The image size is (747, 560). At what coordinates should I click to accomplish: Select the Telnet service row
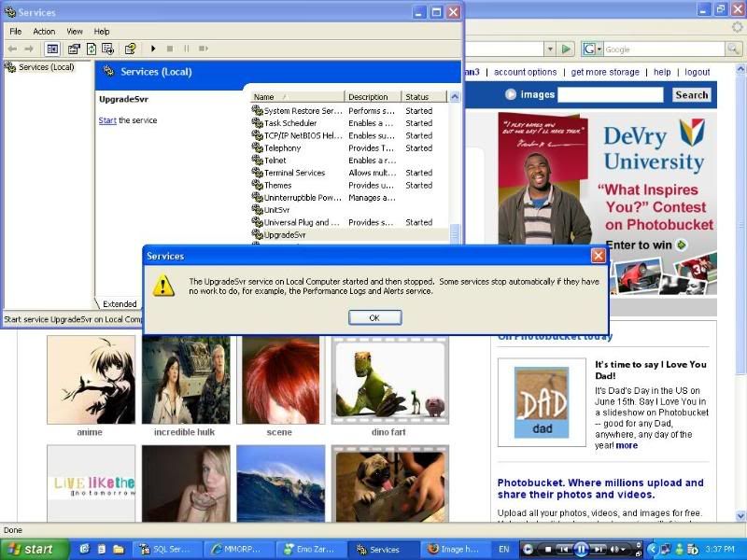pos(275,161)
